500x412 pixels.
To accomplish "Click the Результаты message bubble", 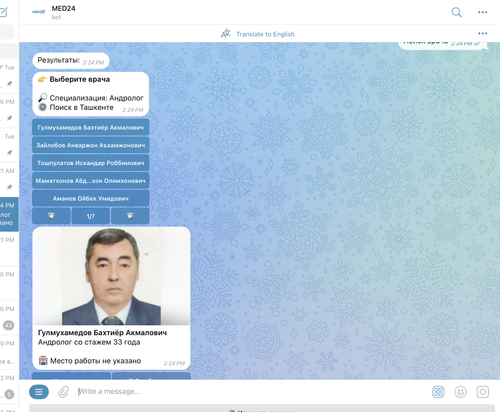I will tap(71, 61).
